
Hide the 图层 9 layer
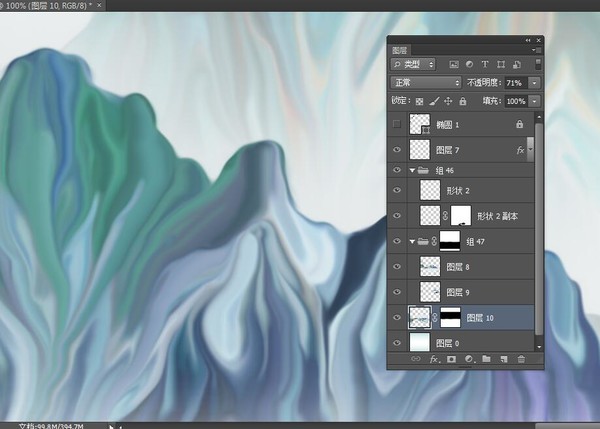(397, 292)
